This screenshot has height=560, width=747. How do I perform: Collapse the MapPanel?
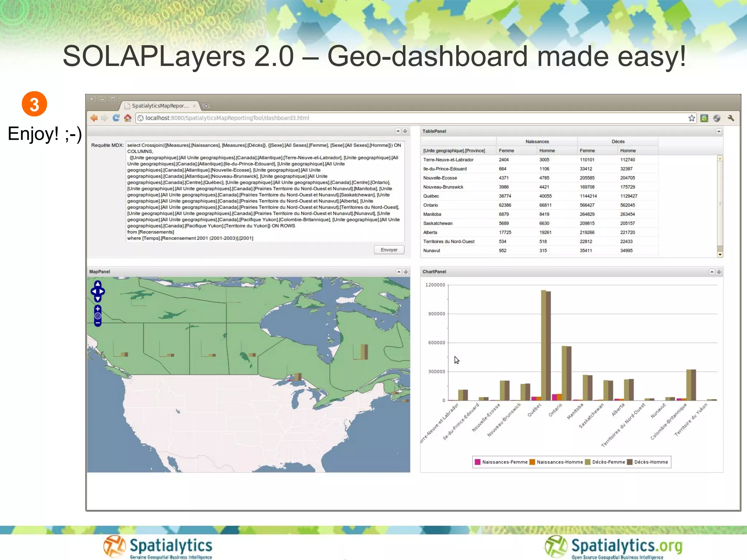(x=399, y=272)
